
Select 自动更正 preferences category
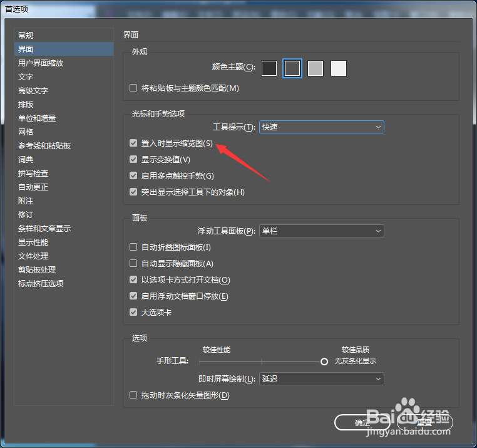tap(64, 187)
